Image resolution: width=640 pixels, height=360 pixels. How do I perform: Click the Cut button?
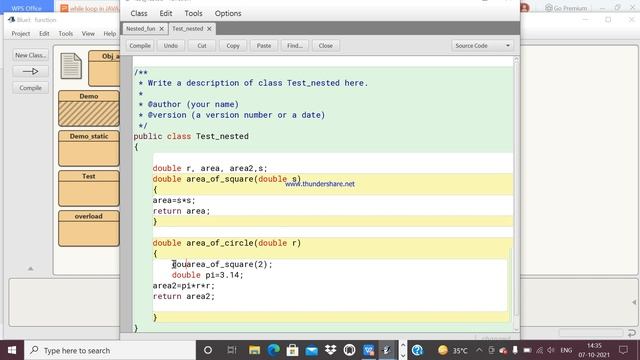point(202,46)
